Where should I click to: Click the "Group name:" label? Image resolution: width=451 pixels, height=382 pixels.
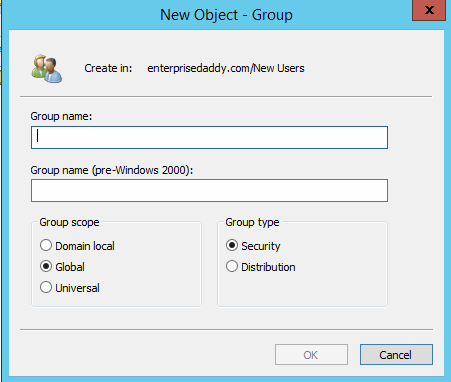61,116
